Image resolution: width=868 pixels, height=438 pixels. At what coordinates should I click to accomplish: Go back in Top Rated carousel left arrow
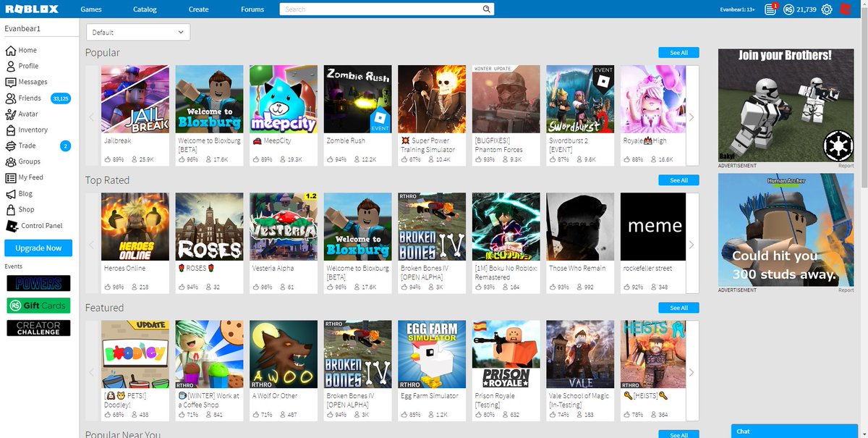(92, 245)
